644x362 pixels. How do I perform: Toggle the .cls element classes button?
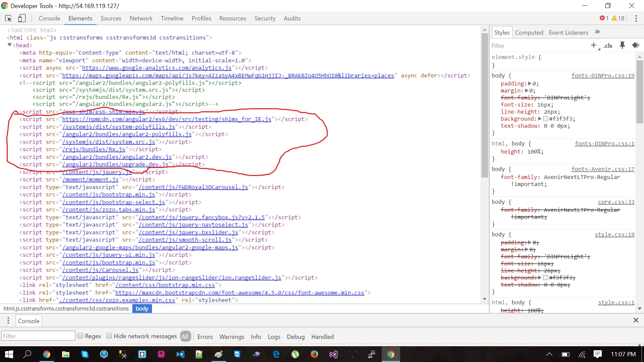click(x=608, y=46)
